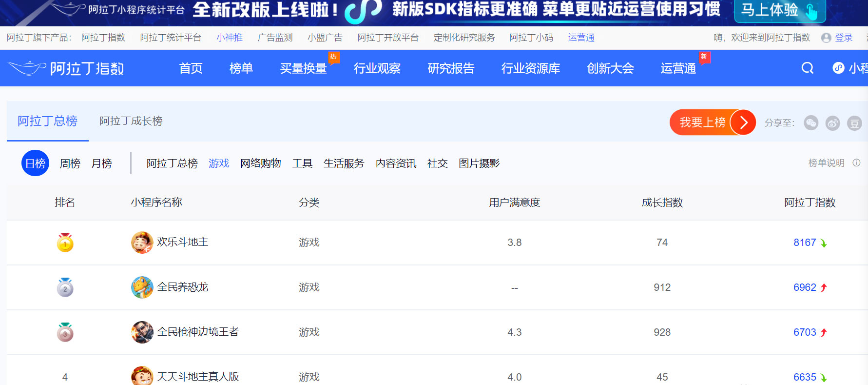Viewport: 868px width, 385px height.
Task: Open 创新大会 in the main navigation
Action: (x=610, y=68)
